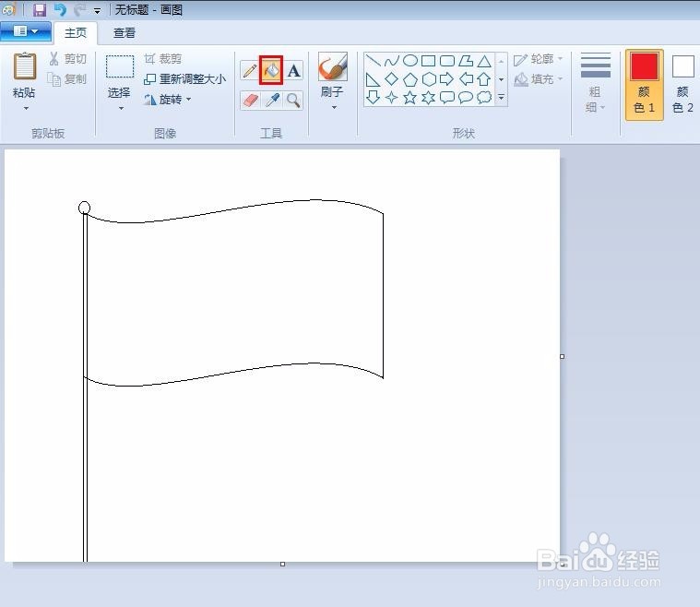Choose the Rounded rectangle shape
This screenshot has height=607, width=700.
point(447,61)
